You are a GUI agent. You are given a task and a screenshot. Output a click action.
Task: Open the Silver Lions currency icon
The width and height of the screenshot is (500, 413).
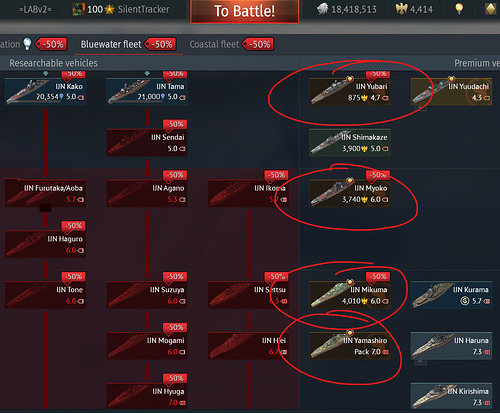coord(322,9)
